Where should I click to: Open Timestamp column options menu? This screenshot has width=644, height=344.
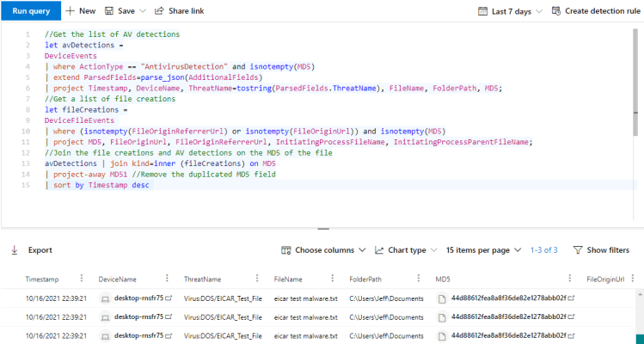(82, 279)
